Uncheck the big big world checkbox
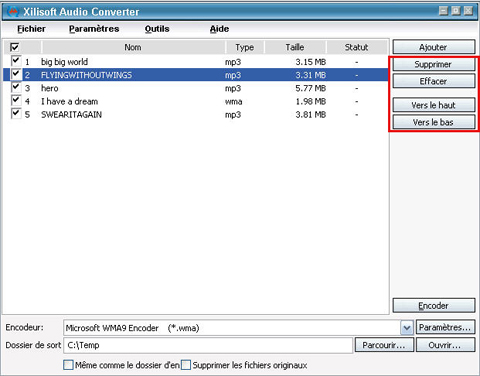The height and width of the screenshot is (376, 480). click(16, 61)
